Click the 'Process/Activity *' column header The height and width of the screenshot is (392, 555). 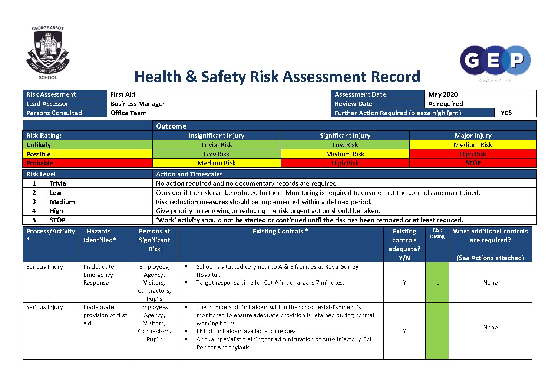point(51,244)
